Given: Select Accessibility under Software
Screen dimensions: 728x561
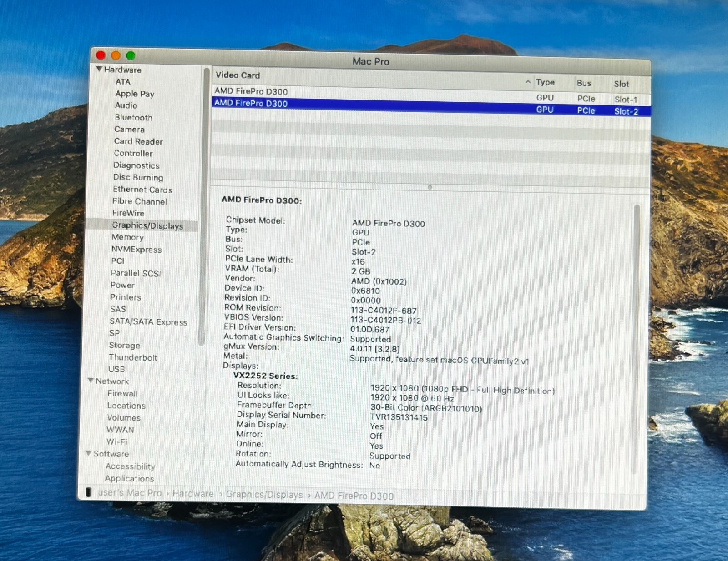Looking at the screenshot, I should [130, 466].
